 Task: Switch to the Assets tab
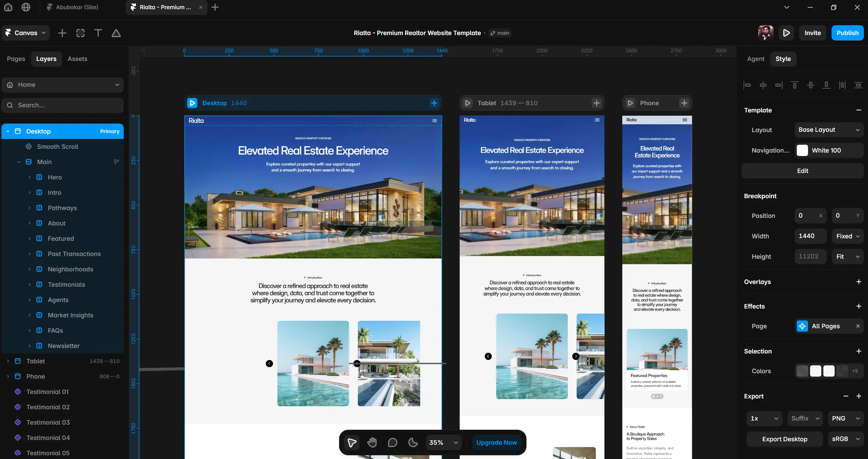click(x=77, y=59)
